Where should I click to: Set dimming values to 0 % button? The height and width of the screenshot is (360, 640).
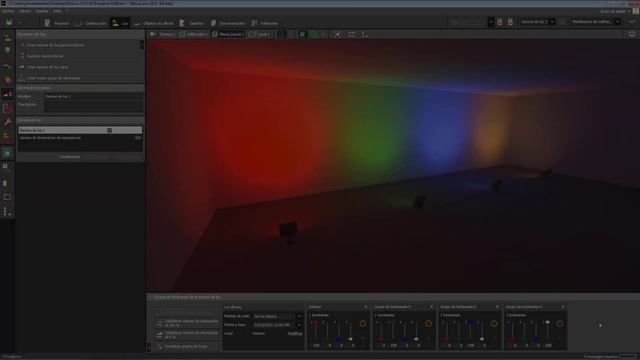pos(187,335)
